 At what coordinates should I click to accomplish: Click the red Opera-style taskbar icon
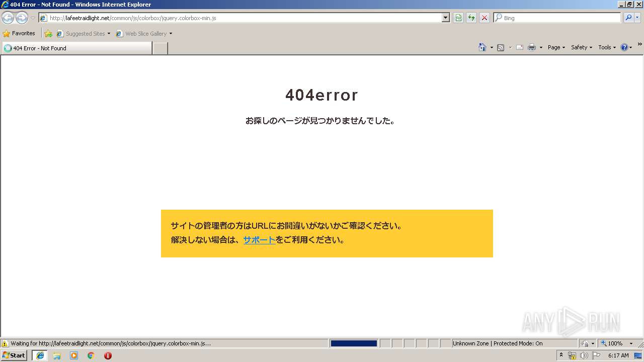(x=108, y=355)
